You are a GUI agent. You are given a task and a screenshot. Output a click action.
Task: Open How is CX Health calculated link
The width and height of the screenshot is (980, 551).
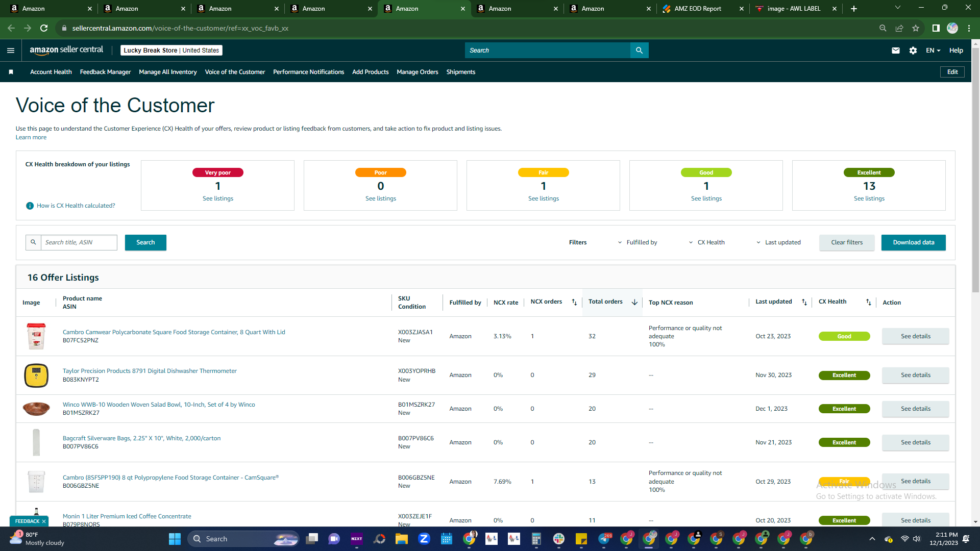76,206
